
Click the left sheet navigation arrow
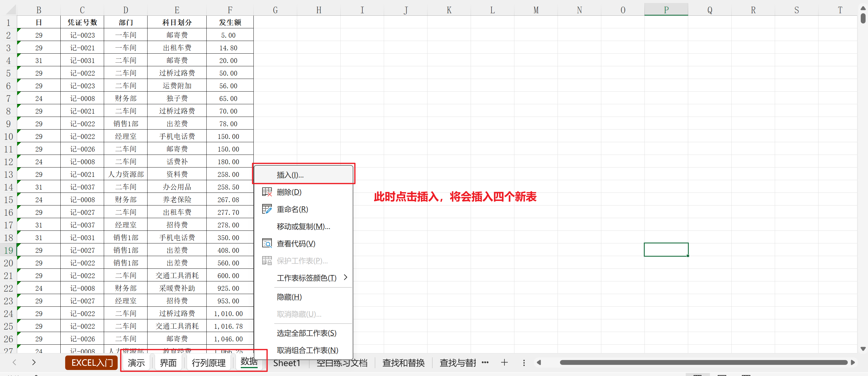click(x=14, y=362)
